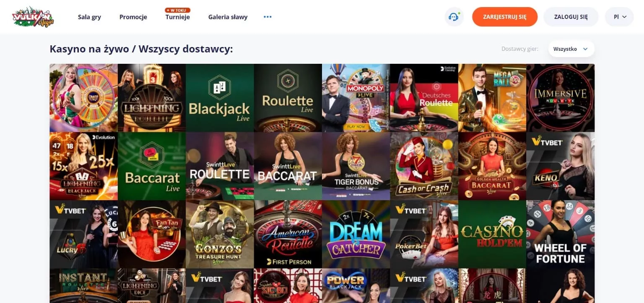Open Casino Hold'em game tile
This screenshot has height=303, width=644.
click(492, 234)
